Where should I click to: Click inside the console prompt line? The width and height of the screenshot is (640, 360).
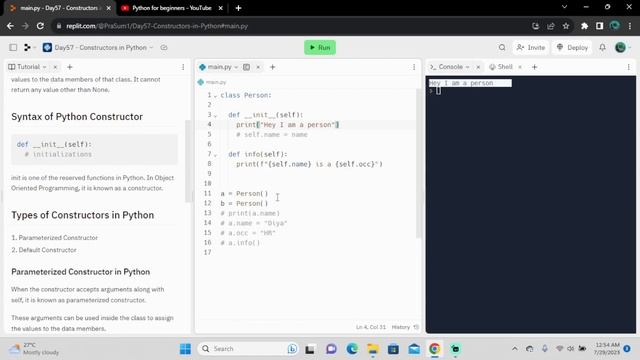[x=438, y=91]
